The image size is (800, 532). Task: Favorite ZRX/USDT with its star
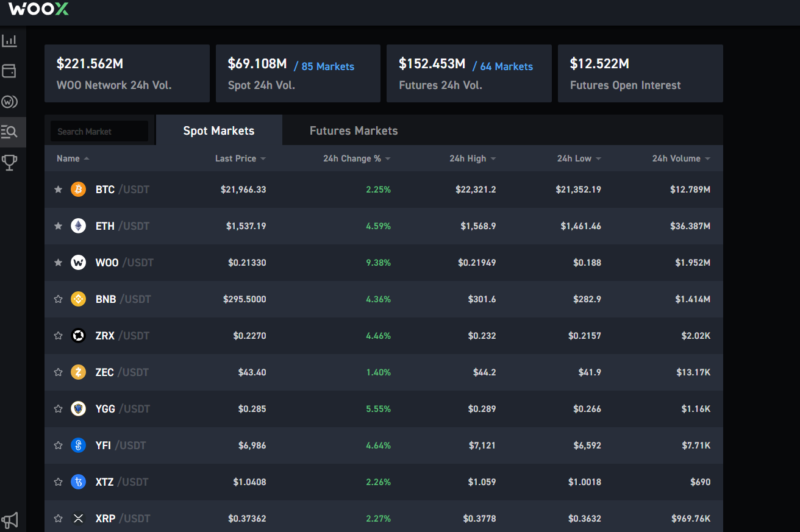tap(59, 336)
